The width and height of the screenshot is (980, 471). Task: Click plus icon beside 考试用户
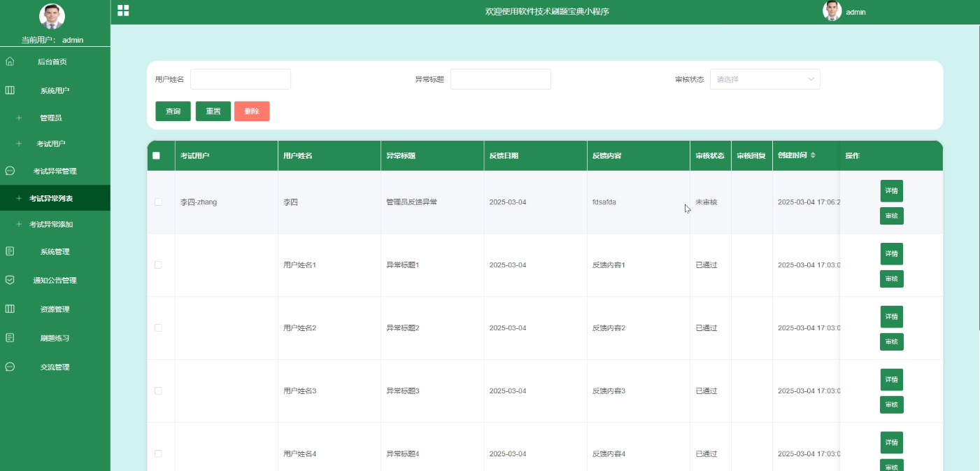(19, 143)
